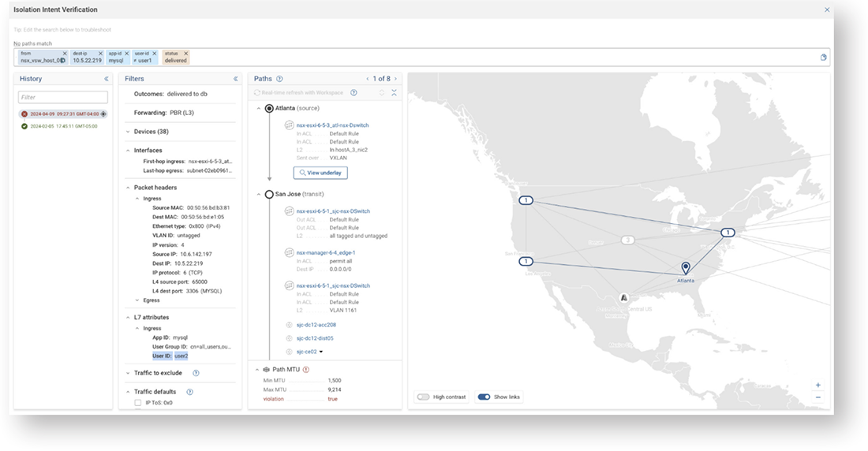
Task: Click the Atlanta location pin on map
Action: (686, 269)
